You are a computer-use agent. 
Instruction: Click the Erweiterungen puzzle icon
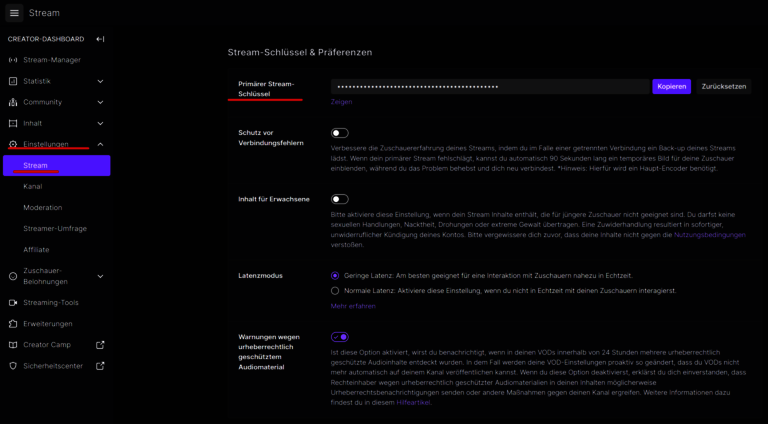tap(13, 324)
